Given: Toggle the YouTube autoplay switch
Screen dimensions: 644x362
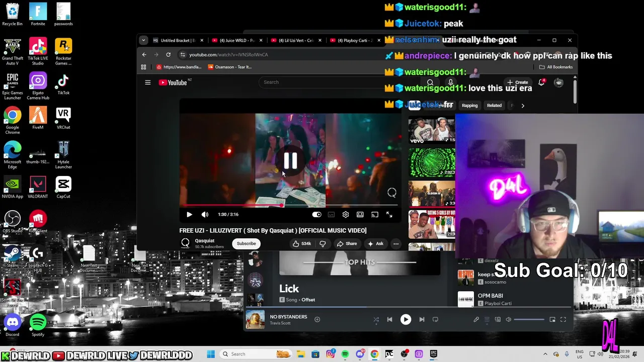Looking at the screenshot, I should pos(316,215).
